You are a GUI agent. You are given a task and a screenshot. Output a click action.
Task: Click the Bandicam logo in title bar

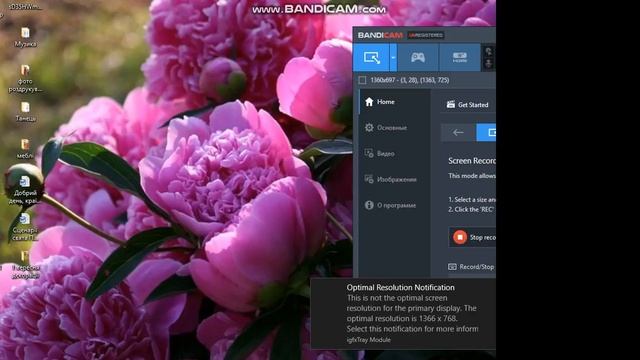click(x=380, y=36)
